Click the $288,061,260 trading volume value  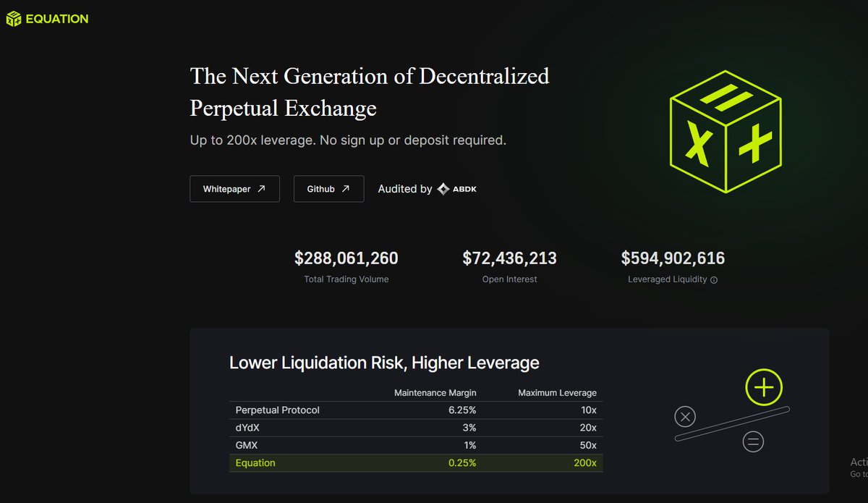pyautogui.click(x=346, y=258)
